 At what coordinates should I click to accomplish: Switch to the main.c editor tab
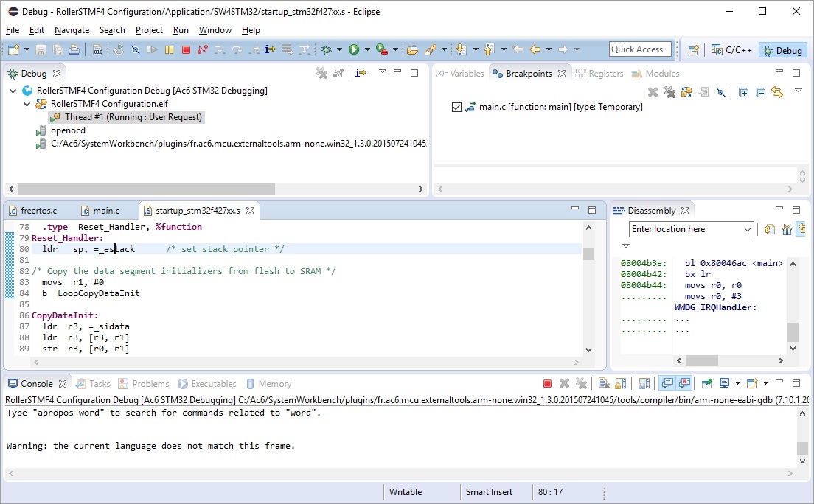point(105,211)
